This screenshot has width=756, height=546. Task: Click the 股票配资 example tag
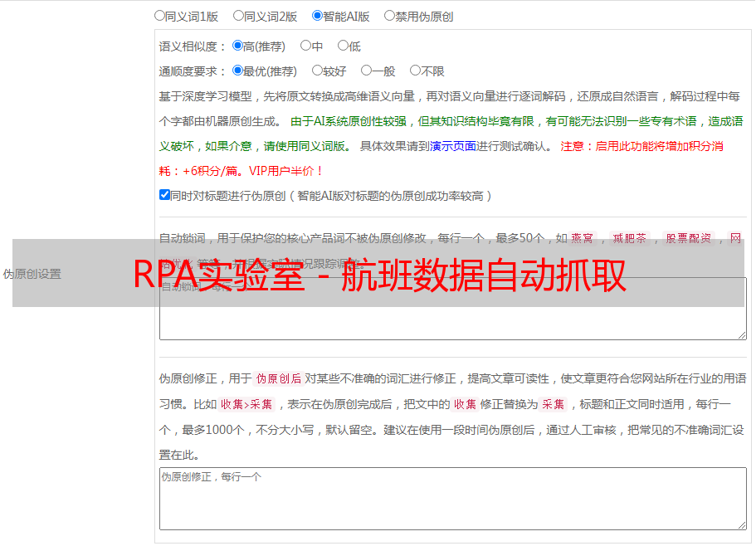pos(689,238)
